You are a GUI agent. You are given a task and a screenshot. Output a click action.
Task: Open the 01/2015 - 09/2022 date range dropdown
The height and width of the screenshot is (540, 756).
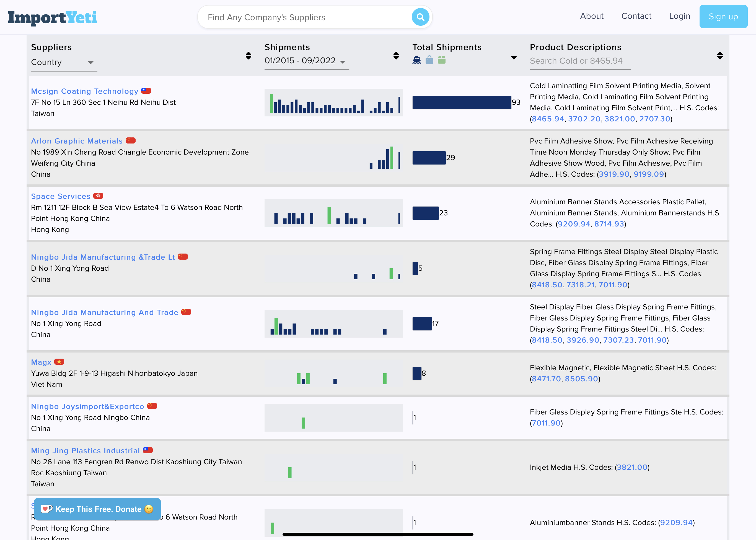pyautogui.click(x=306, y=61)
